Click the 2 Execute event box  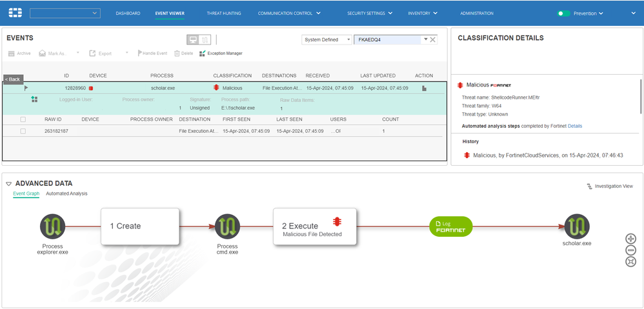click(x=315, y=226)
